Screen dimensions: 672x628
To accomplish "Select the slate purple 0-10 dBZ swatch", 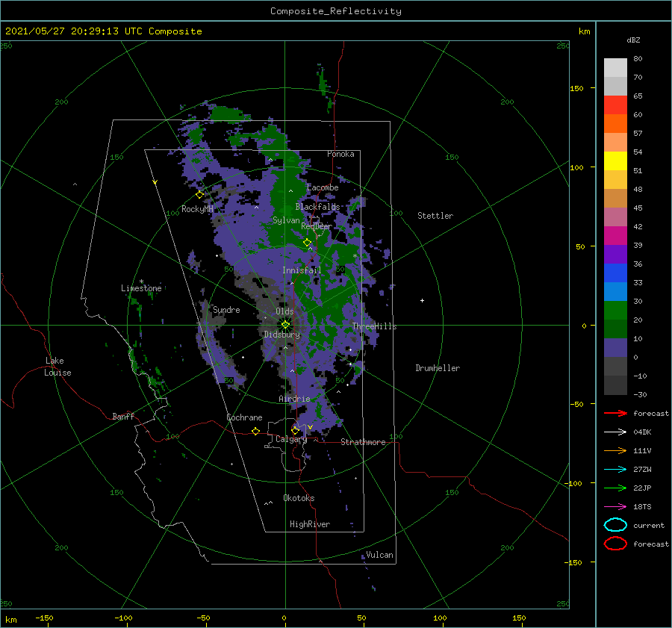I will (615, 348).
